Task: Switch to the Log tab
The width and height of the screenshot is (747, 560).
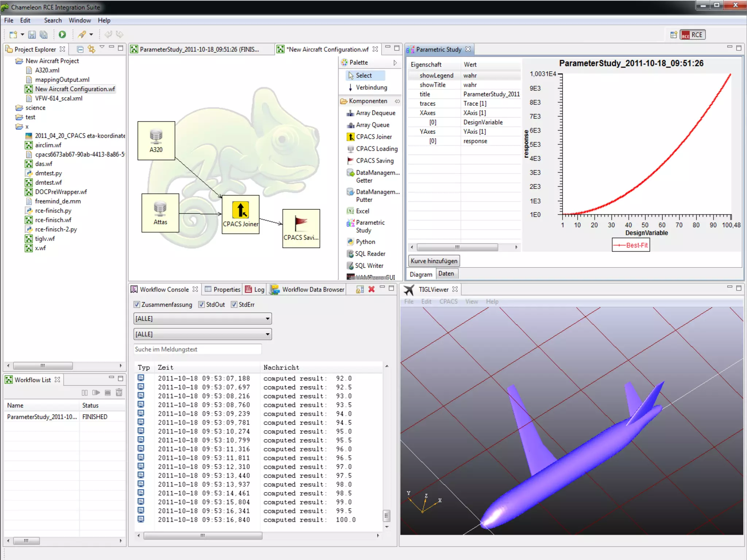Action: pyautogui.click(x=255, y=289)
